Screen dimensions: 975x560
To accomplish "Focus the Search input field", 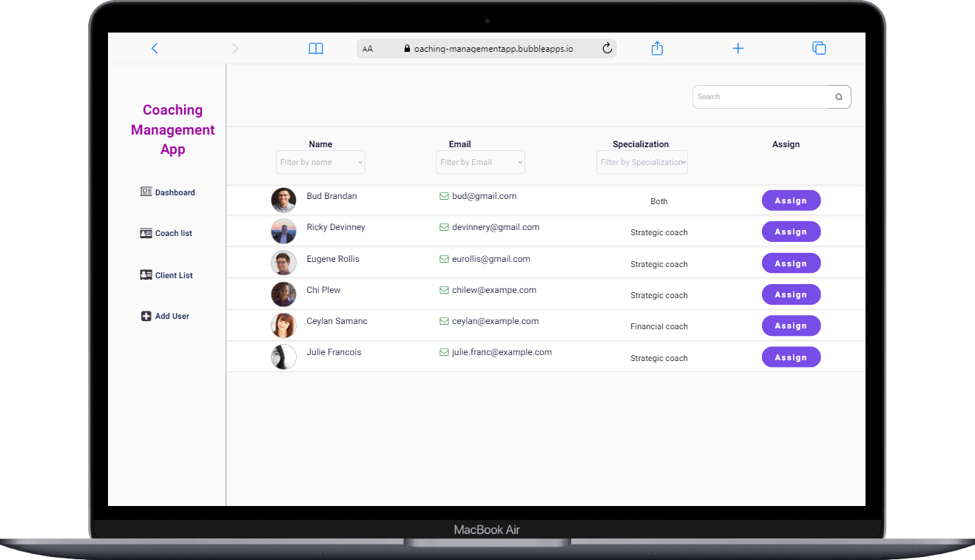I will click(x=760, y=97).
